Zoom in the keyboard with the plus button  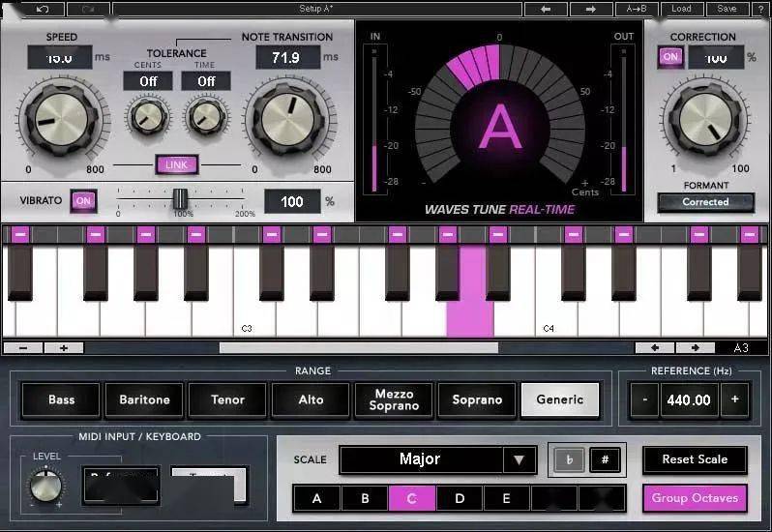tap(64, 348)
